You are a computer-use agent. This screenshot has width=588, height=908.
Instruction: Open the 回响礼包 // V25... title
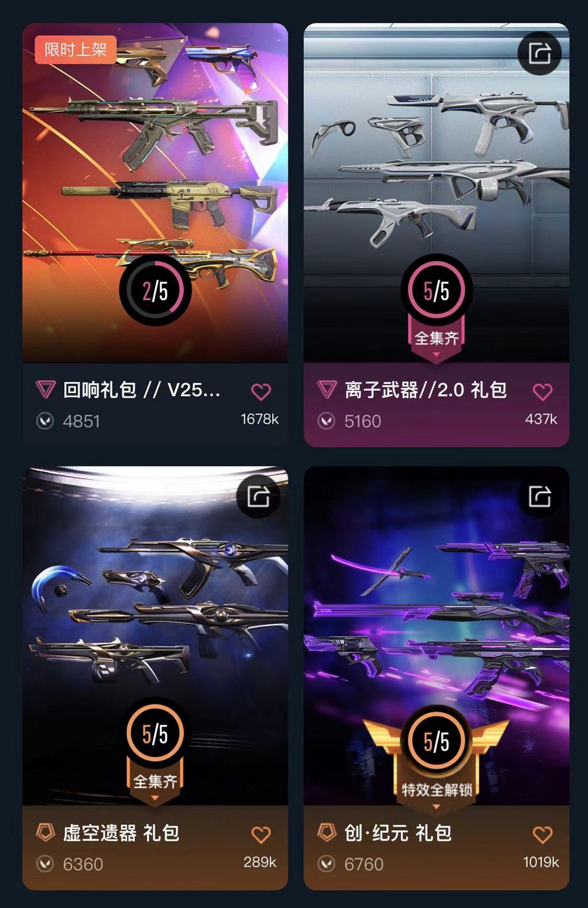point(142,390)
